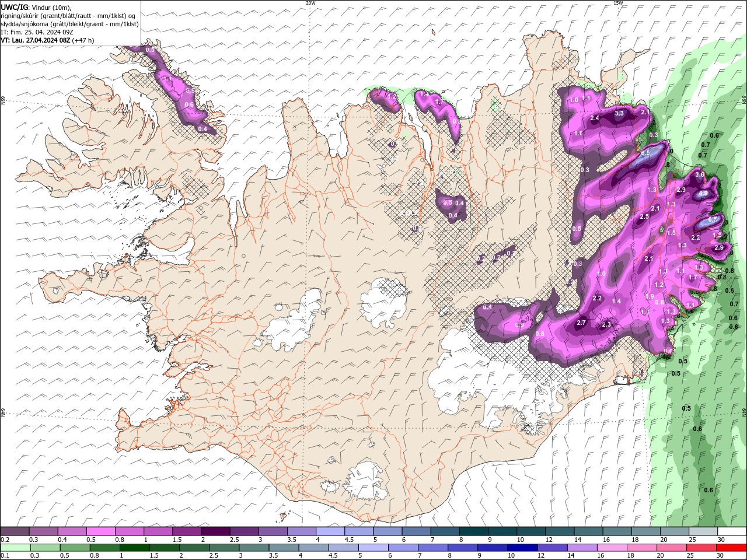Click the '2.3' precipitation value on the map
The height and width of the screenshot is (560, 747).
606,325
